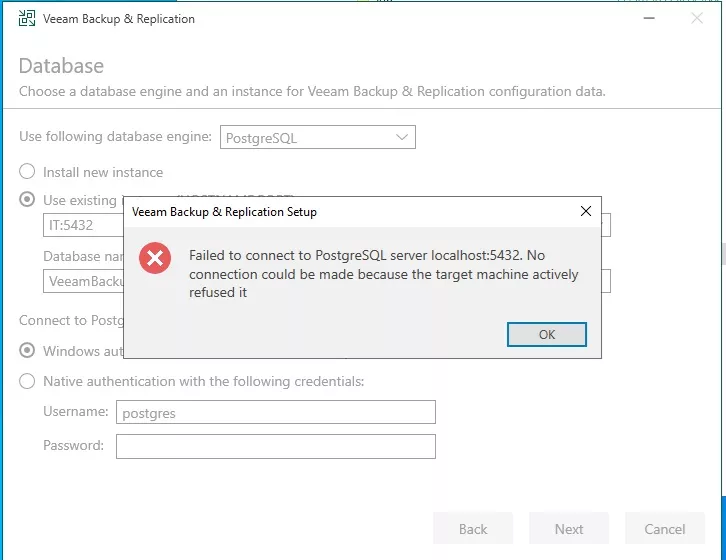Select Native authentication radio button
This screenshot has width=726, height=560.
[27, 381]
